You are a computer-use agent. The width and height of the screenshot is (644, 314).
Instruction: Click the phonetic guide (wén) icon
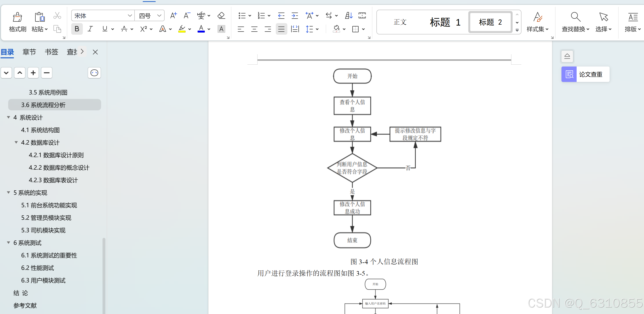point(201,15)
